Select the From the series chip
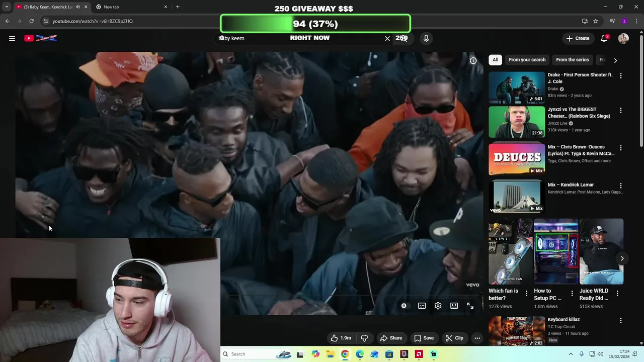Image resolution: width=644 pixels, height=362 pixels. [572, 60]
